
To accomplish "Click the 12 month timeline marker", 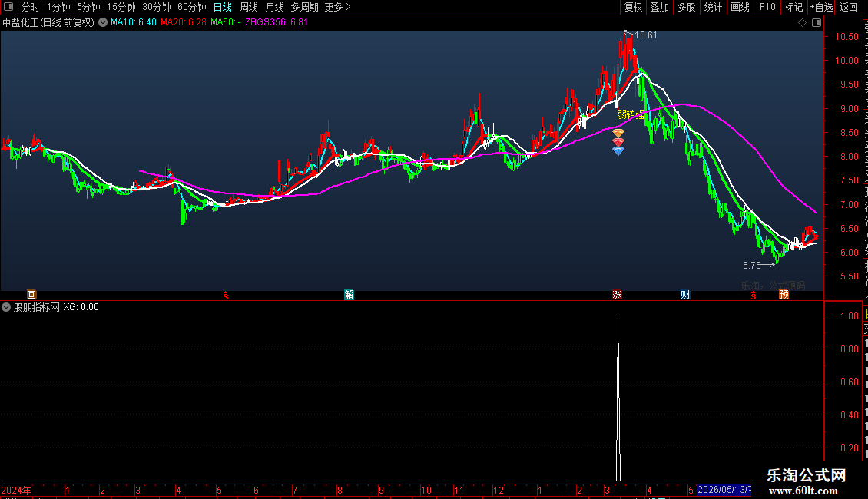I will (x=499, y=490).
